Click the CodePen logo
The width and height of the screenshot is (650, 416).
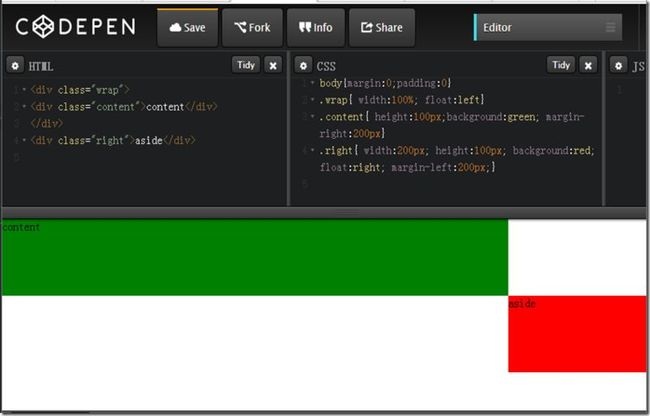coord(75,27)
